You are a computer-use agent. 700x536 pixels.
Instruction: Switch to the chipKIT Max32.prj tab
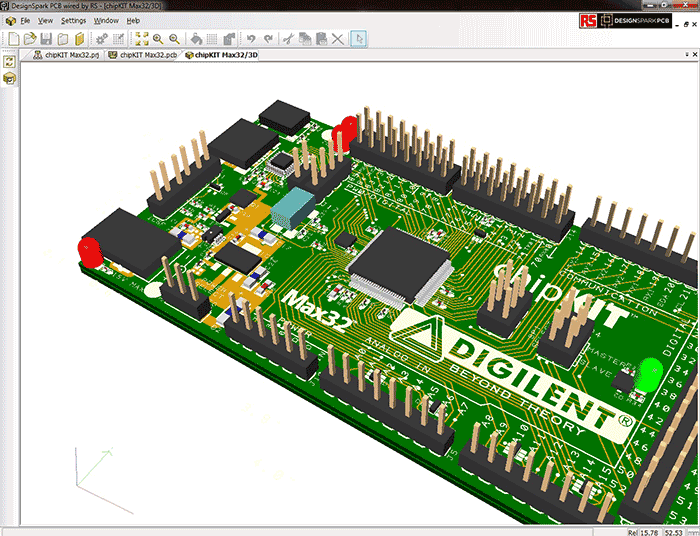click(67, 55)
